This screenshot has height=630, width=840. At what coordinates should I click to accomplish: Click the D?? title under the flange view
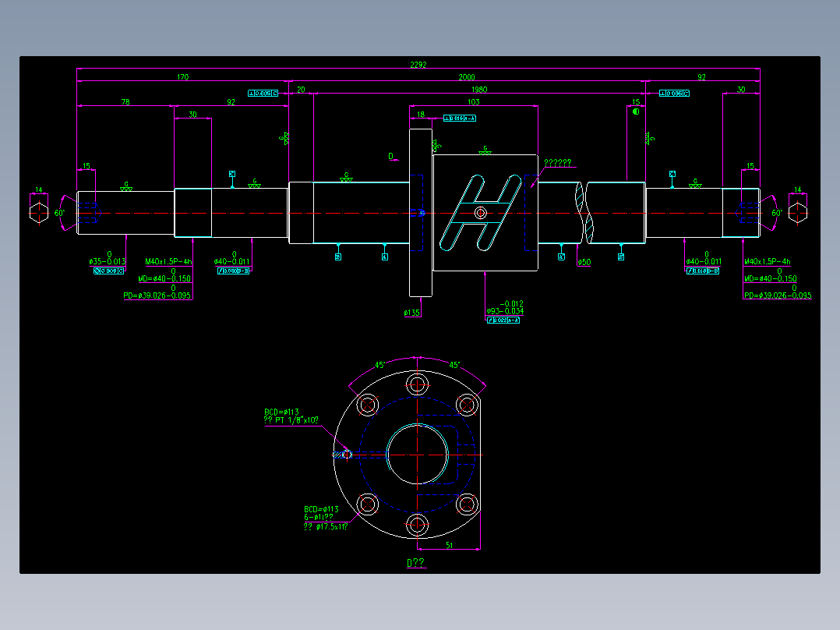pyautogui.click(x=417, y=561)
